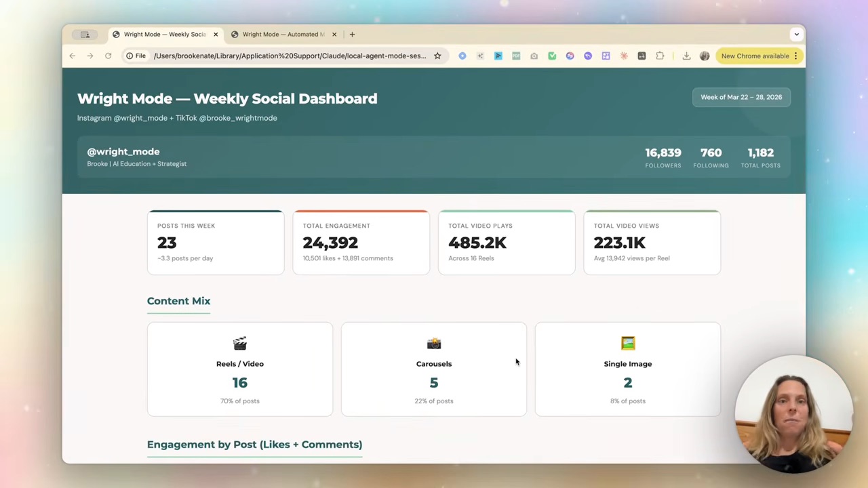Click the 760 following count

[711, 152]
